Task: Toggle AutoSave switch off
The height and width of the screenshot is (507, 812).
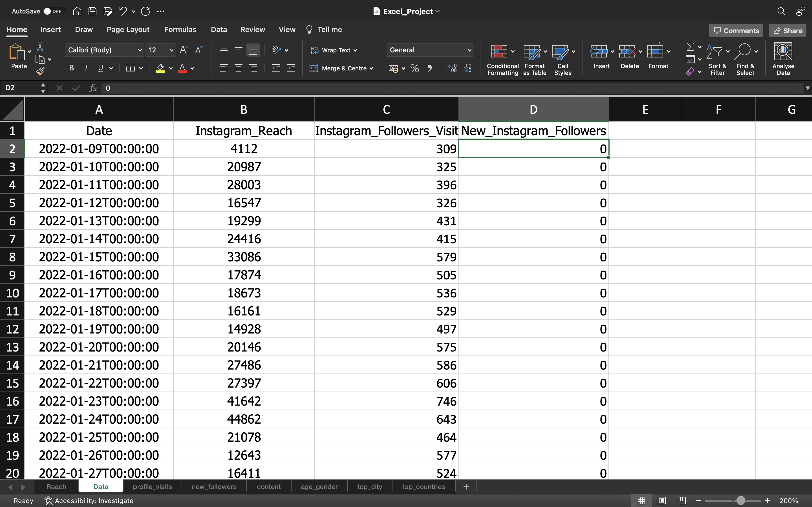Action: [x=46, y=11]
